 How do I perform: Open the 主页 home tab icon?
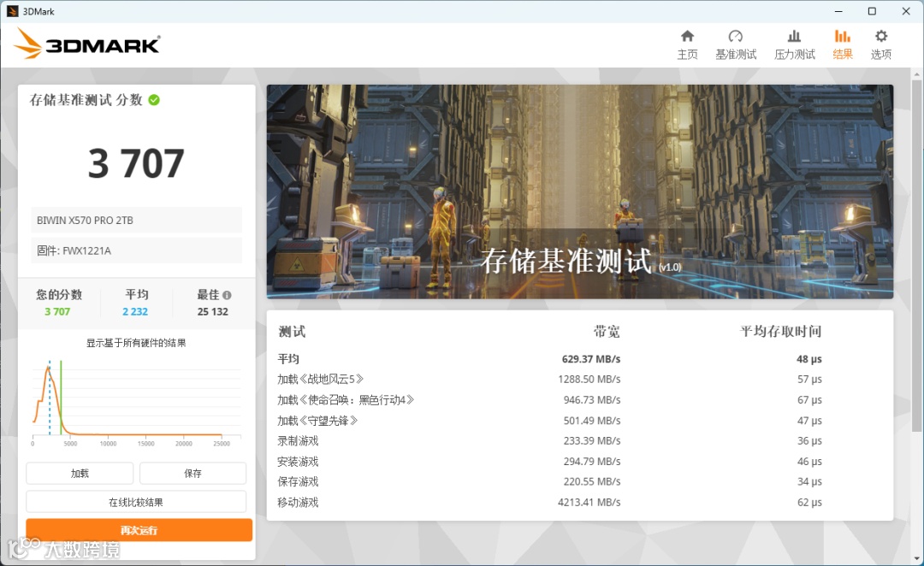687,44
